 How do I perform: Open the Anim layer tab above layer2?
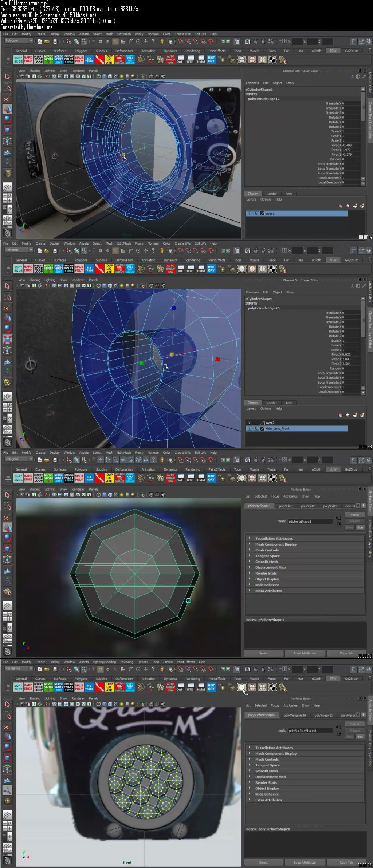pos(289,403)
